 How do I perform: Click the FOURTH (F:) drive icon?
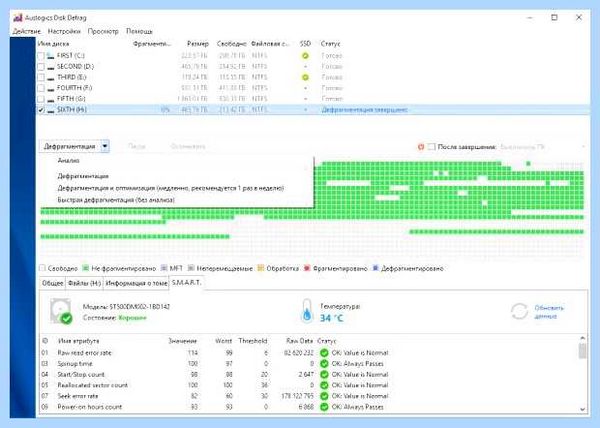coord(51,88)
